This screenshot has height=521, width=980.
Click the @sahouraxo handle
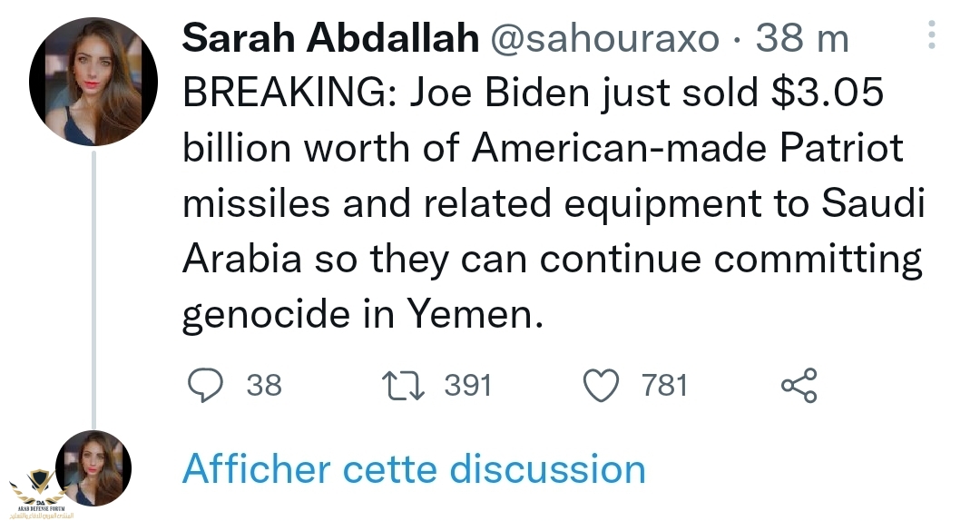(604, 39)
